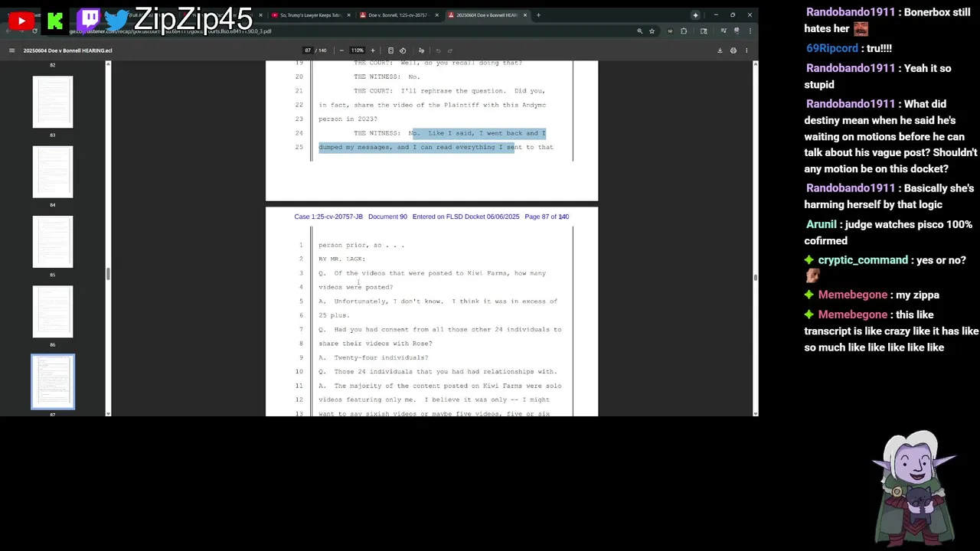Click chat username 69Ripcord
This screenshot has width=980, height=551.
[832, 48]
